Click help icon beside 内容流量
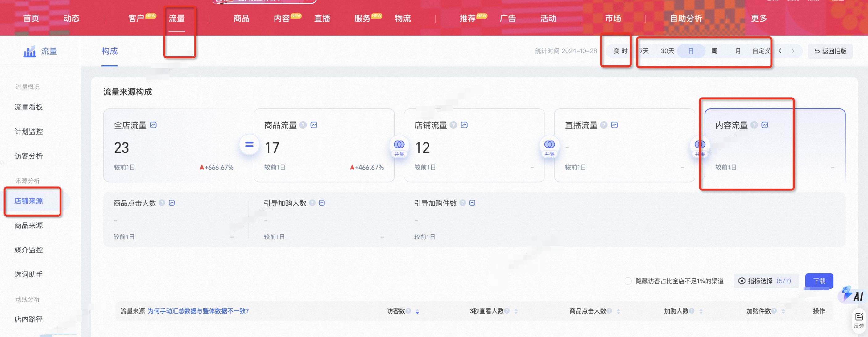The image size is (868, 337). tap(754, 125)
